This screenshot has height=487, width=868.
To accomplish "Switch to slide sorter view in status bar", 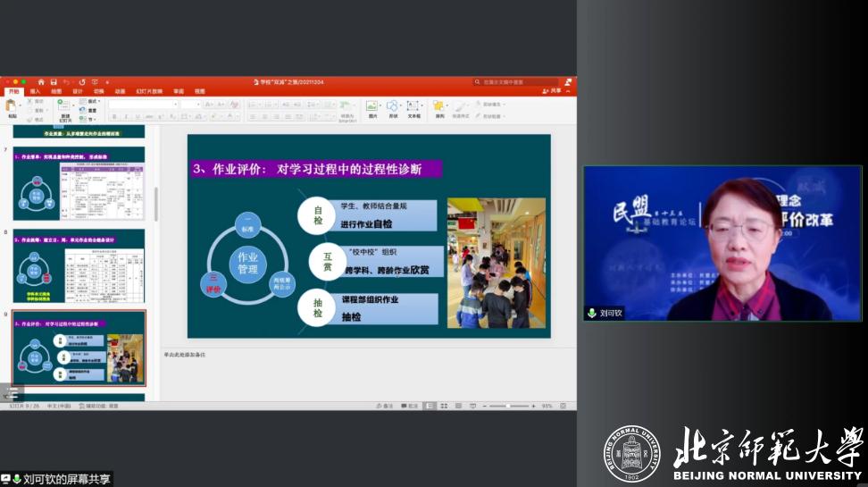I will pyautogui.click(x=444, y=406).
